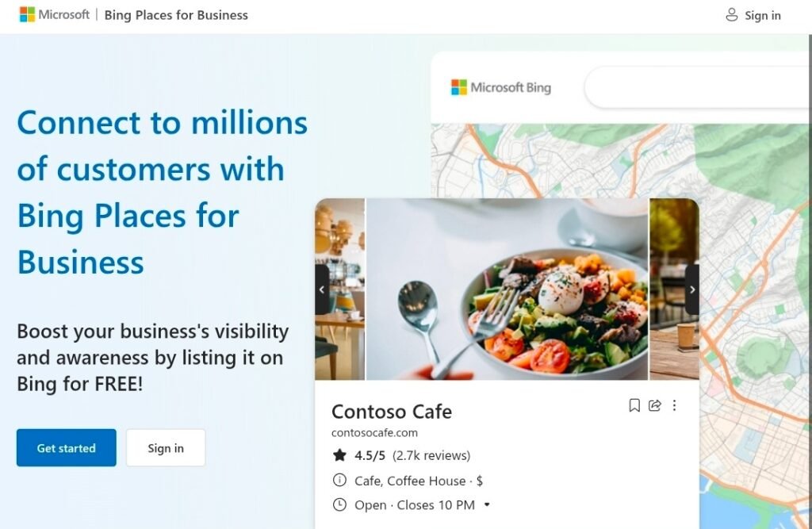Screen dimensions: 812x529
Task: Share the Contoso Cafe listing
Action: [655, 405]
